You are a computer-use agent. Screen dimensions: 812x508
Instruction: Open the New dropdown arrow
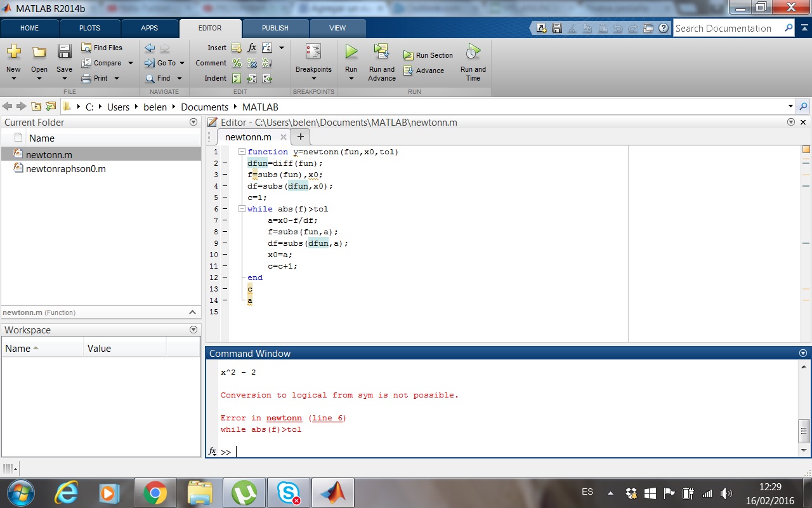click(x=13, y=79)
